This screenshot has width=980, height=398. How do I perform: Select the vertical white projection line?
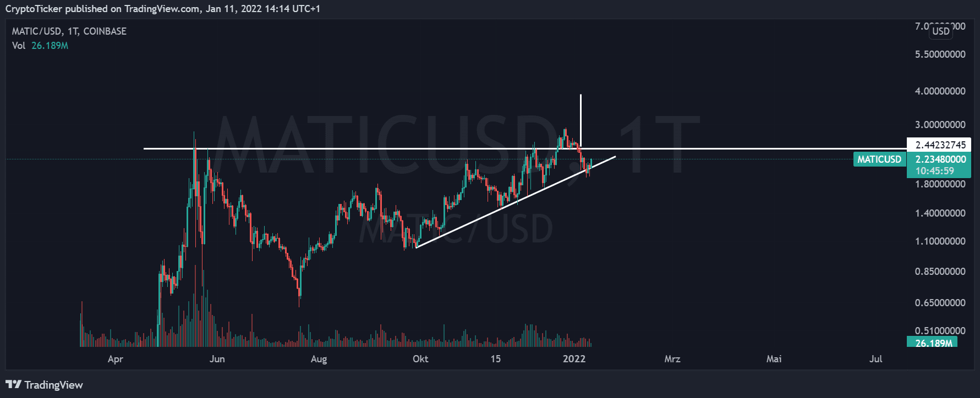(581, 118)
